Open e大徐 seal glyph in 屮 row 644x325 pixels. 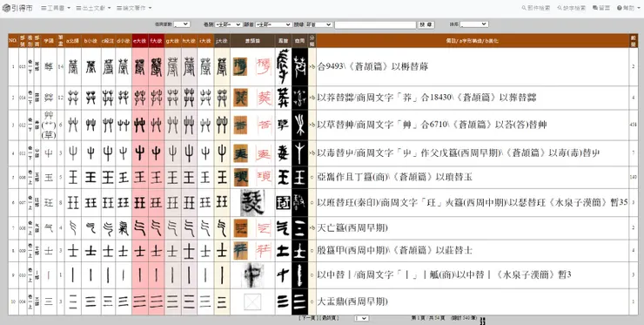[140, 153]
